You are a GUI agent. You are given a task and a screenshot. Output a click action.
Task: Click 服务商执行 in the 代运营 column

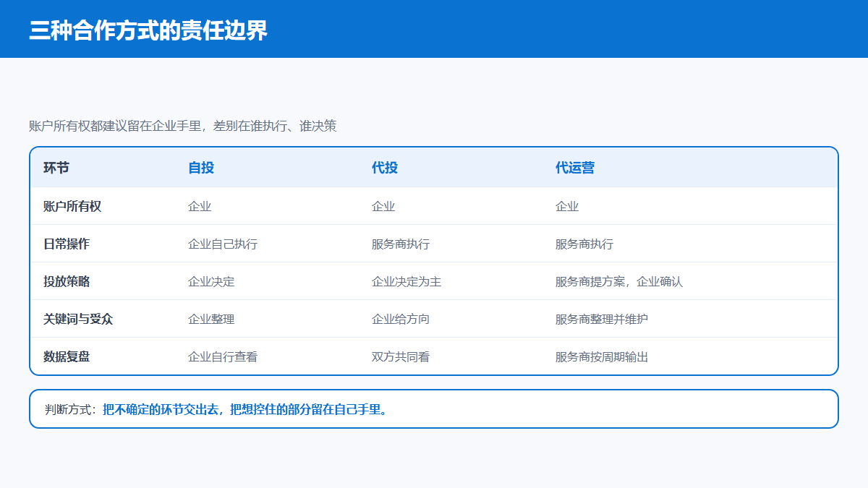click(x=584, y=244)
